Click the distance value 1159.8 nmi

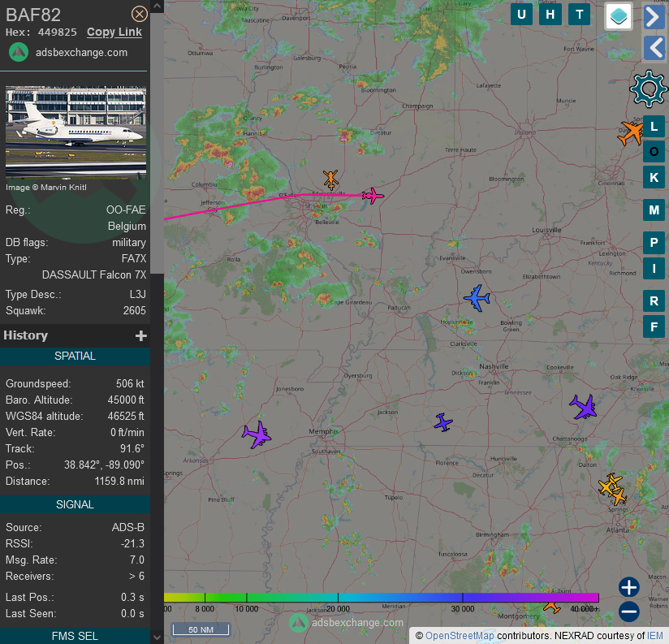pyautogui.click(x=119, y=481)
